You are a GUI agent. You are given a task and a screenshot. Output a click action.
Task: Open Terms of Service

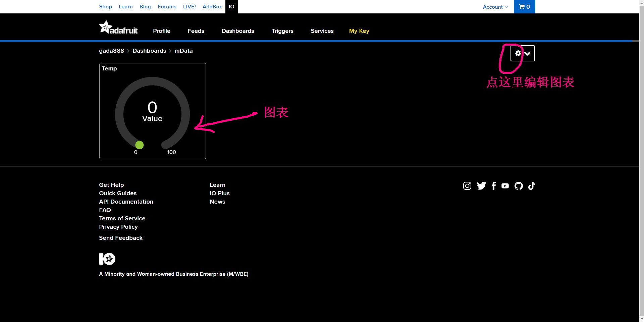pyautogui.click(x=122, y=218)
